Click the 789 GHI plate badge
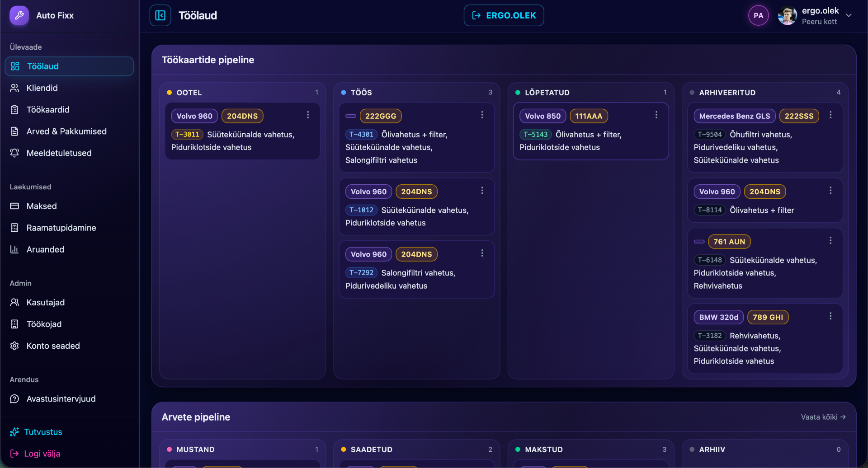868x468 pixels. (x=768, y=317)
